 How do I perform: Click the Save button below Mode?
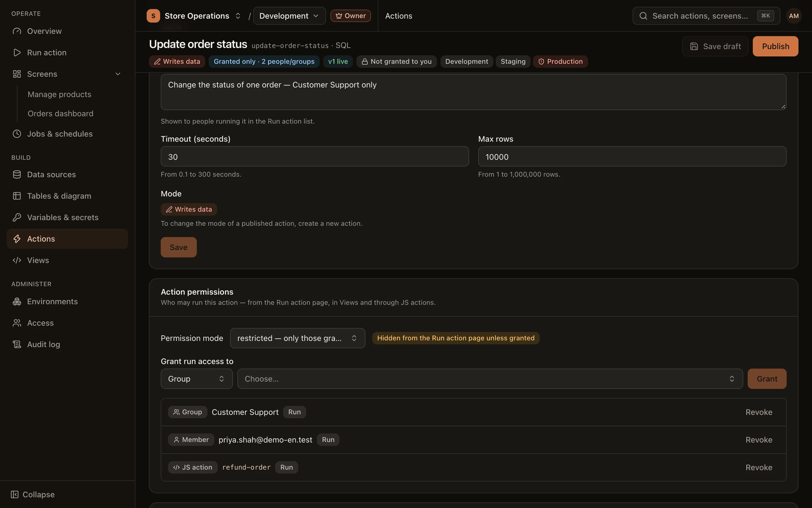tap(178, 247)
